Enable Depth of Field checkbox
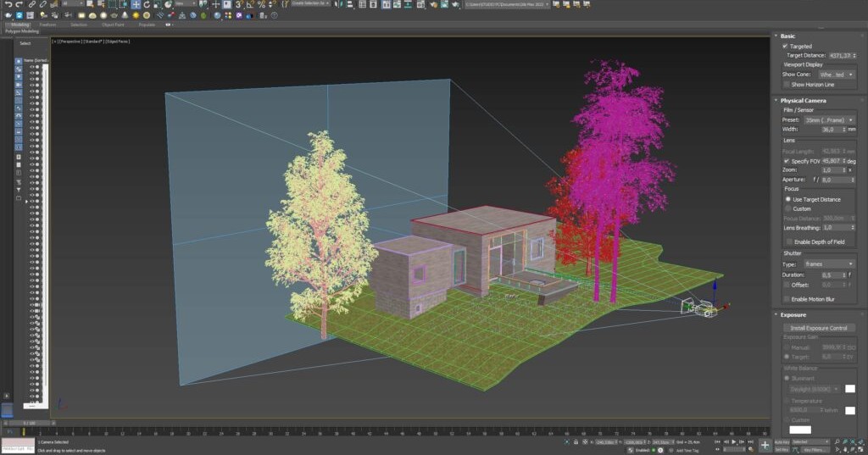Screen dimensions: 868x455 pyautogui.click(x=789, y=241)
